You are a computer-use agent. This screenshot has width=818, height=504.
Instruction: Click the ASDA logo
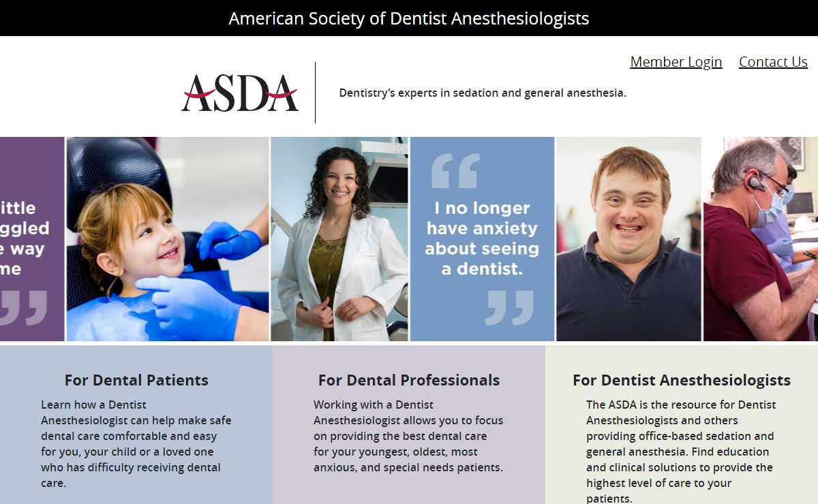pyautogui.click(x=240, y=93)
